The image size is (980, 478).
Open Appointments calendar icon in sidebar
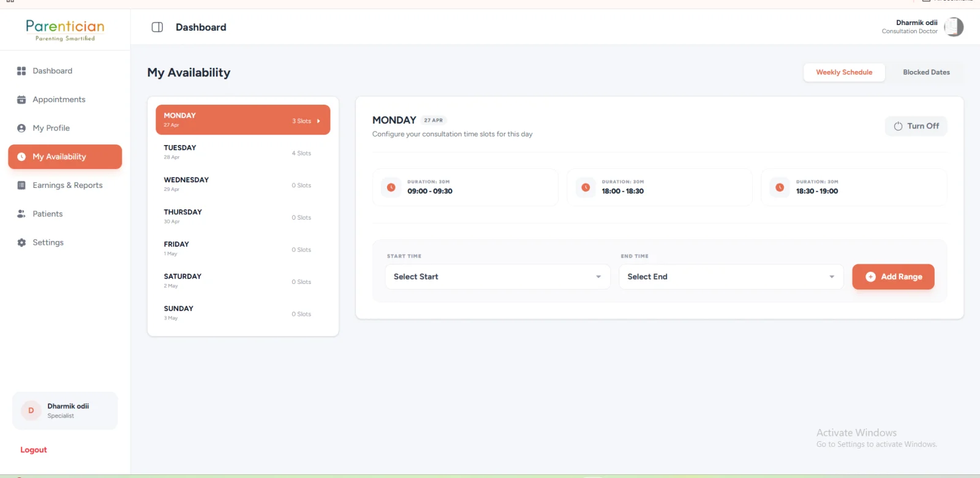[x=21, y=100]
